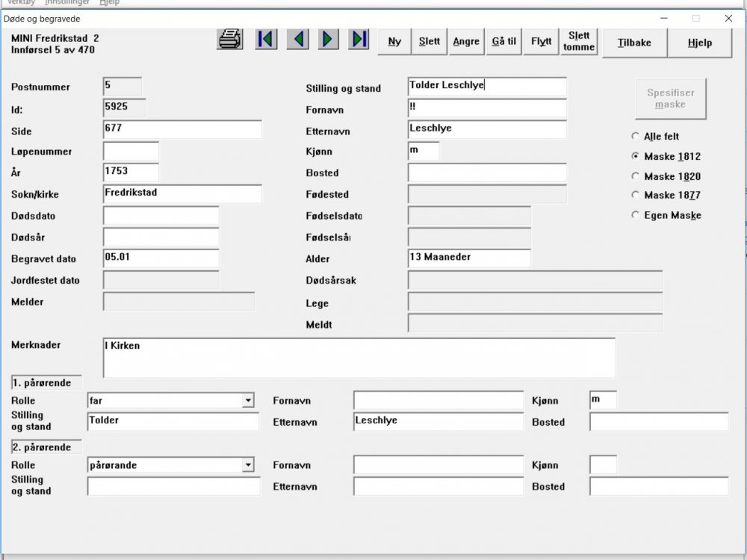Click the Angre button
Viewport: 747px width, 560px height.
pyautogui.click(x=466, y=42)
